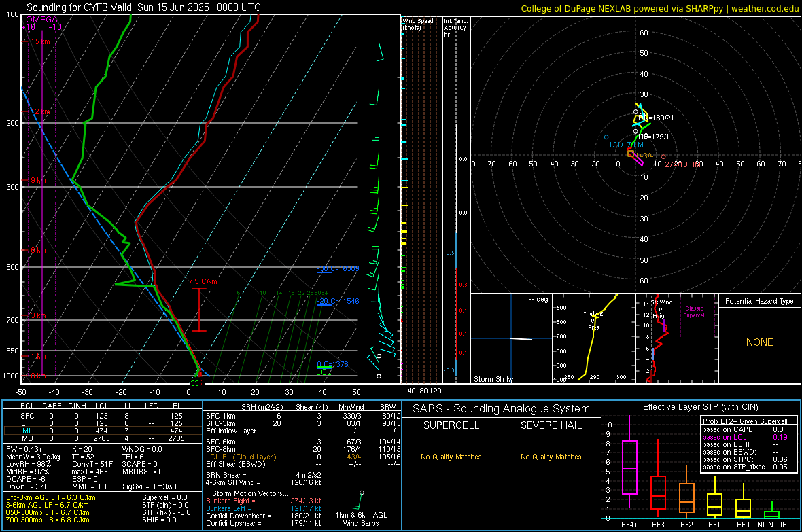This screenshot has height=532, width=802.
Task: Click the '121/17 LM' hodograph label
Action: point(626,145)
